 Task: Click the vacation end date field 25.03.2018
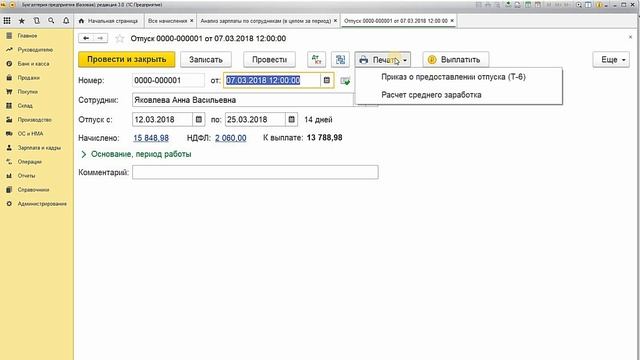click(x=255, y=120)
